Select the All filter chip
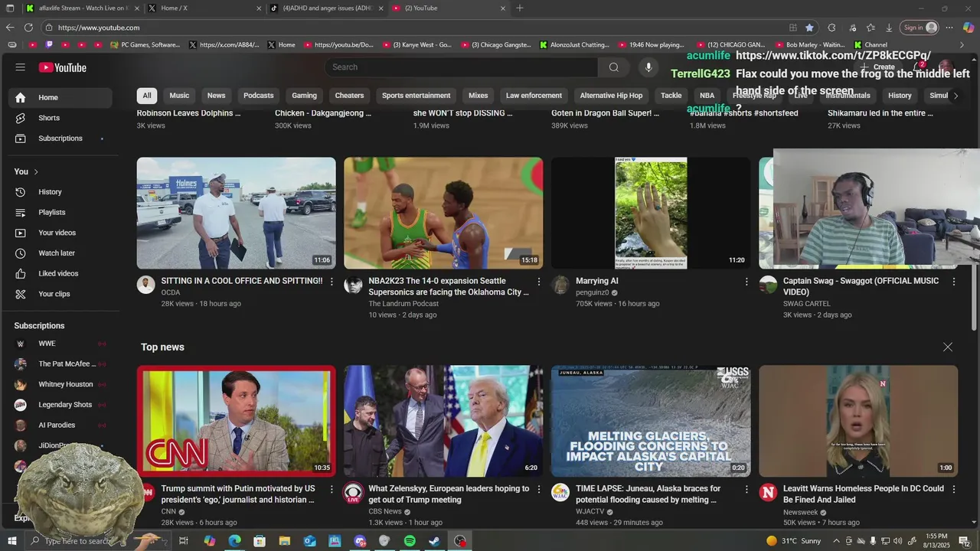The width and height of the screenshot is (980, 551). 147,96
